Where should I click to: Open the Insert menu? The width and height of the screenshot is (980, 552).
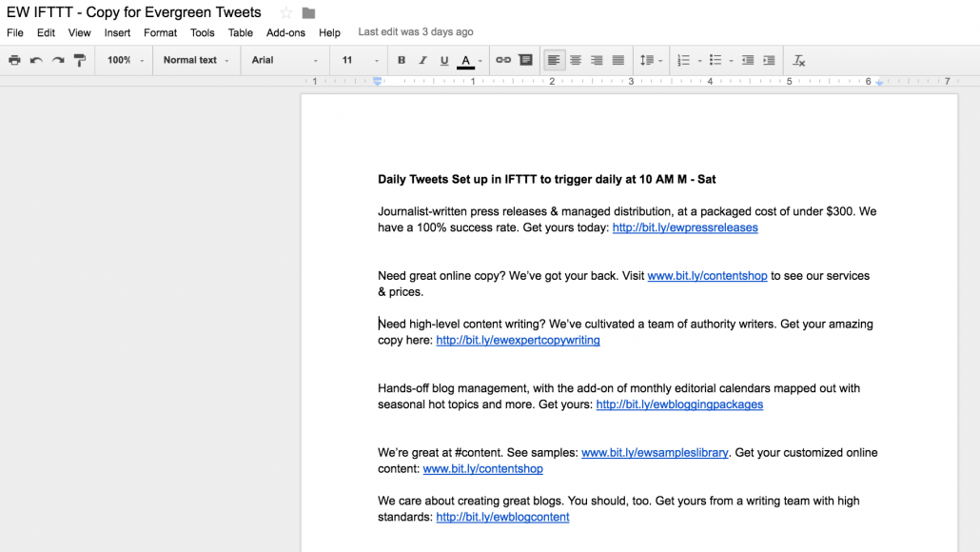pos(117,32)
